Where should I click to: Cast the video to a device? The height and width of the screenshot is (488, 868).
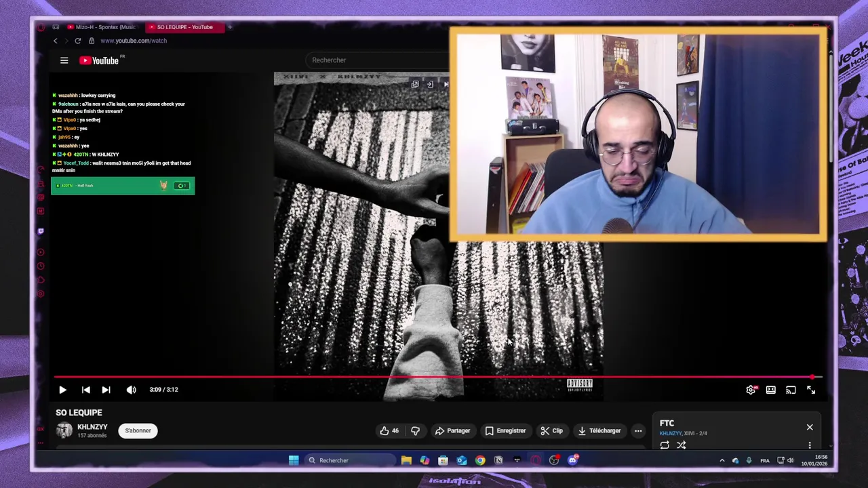pyautogui.click(x=791, y=390)
